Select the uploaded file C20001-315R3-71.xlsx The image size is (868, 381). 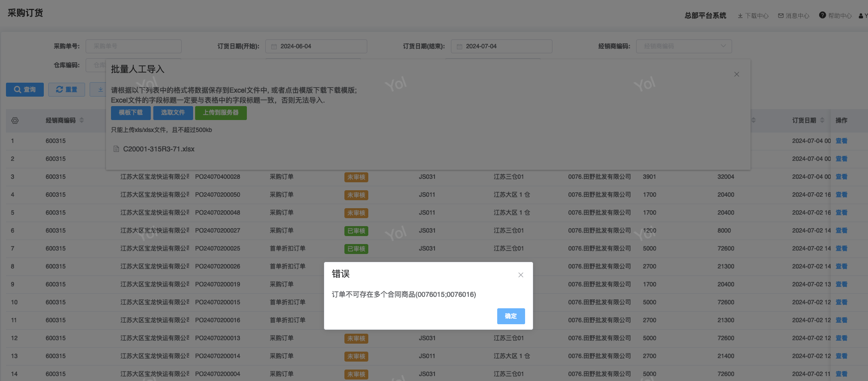(158, 149)
